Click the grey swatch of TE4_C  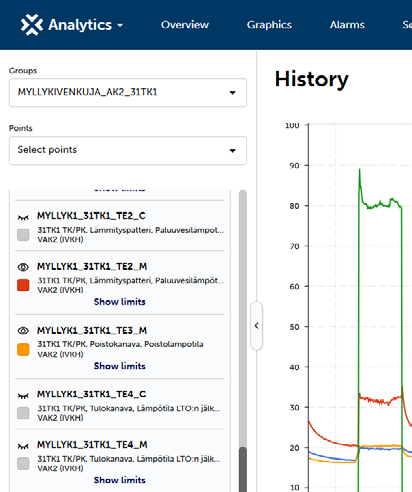(x=23, y=413)
